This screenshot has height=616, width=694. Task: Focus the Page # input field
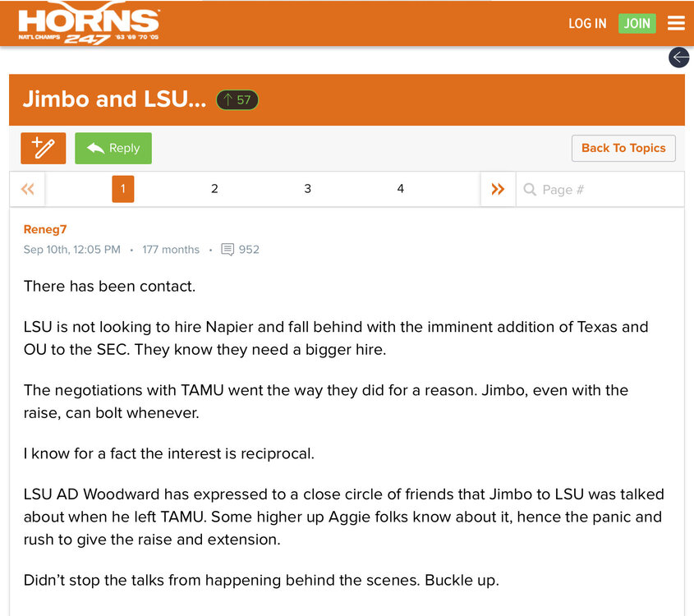click(608, 190)
